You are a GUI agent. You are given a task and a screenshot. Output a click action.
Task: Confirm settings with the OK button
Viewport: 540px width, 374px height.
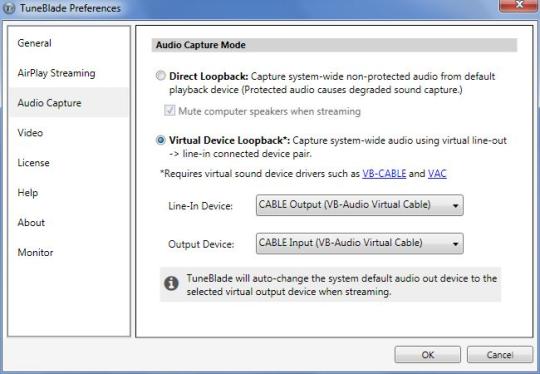(427, 355)
